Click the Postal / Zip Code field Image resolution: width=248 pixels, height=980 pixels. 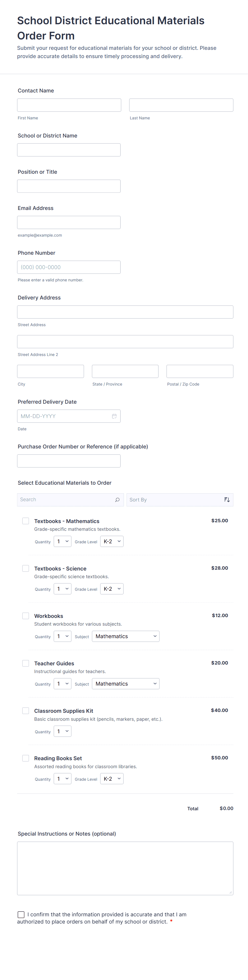click(200, 371)
